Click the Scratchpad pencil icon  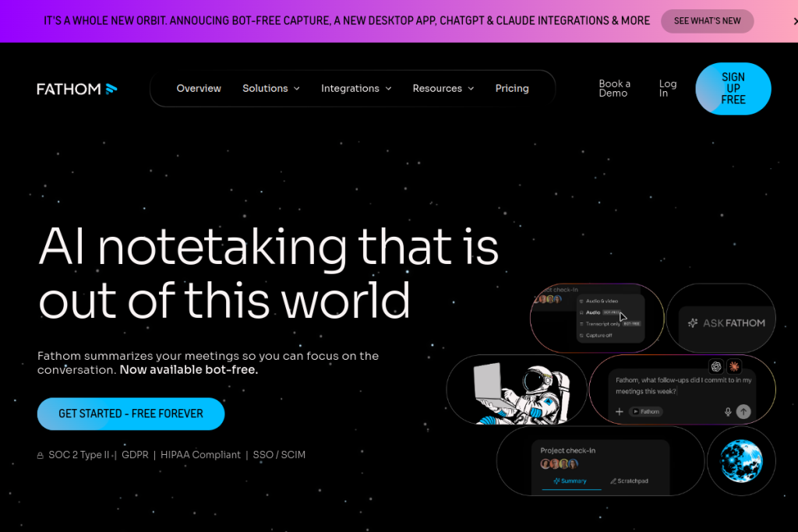(x=613, y=481)
